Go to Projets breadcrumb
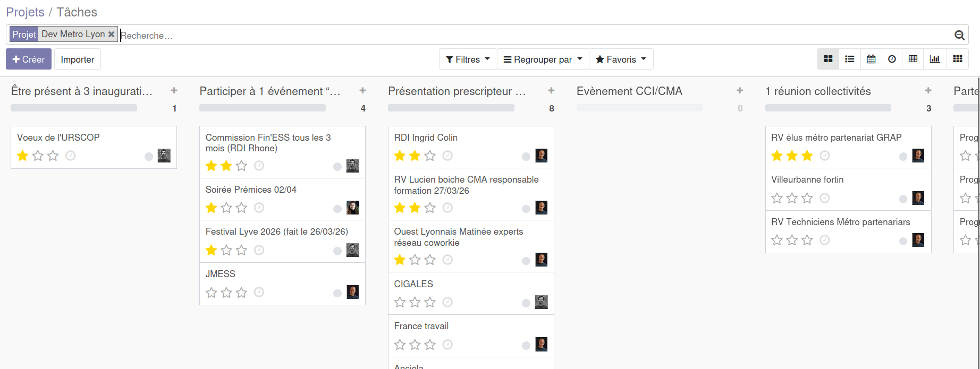980x369 pixels. (25, 12)
